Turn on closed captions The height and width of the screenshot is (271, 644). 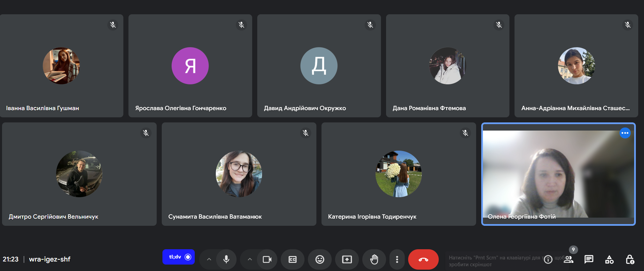tap(293, 259)
